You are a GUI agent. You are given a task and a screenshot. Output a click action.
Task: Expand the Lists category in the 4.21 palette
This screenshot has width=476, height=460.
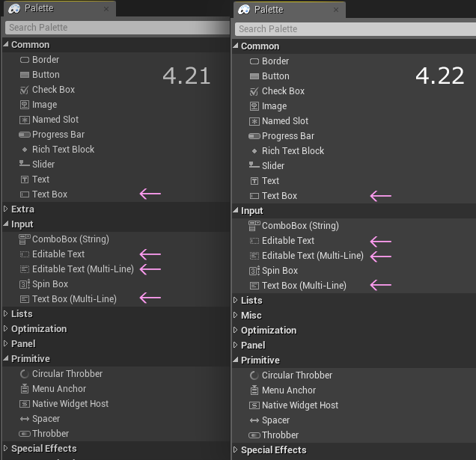click(x=5, y=313)
